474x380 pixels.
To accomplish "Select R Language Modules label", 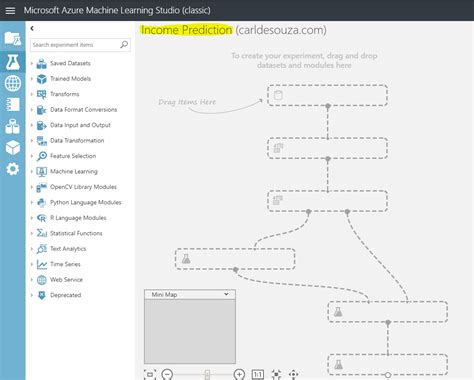I will [x=78, y=218].
